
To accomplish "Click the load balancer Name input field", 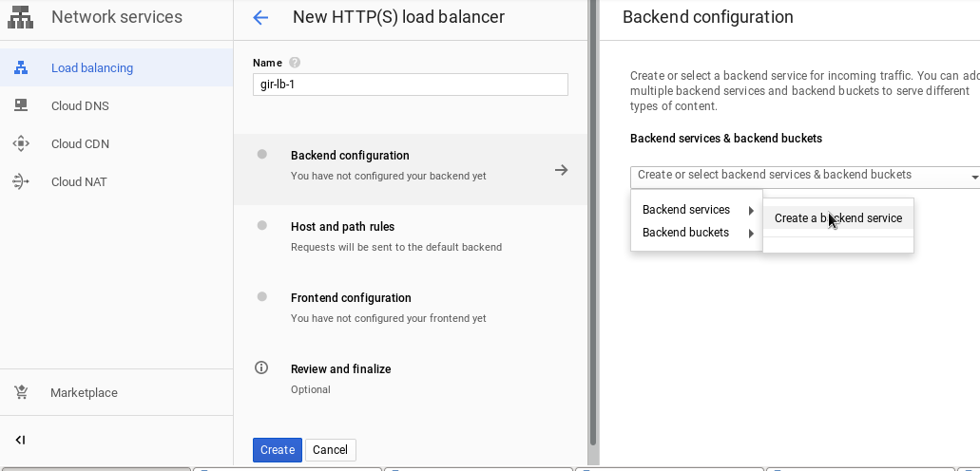I will pyautogui.click(x=411, y=85).
